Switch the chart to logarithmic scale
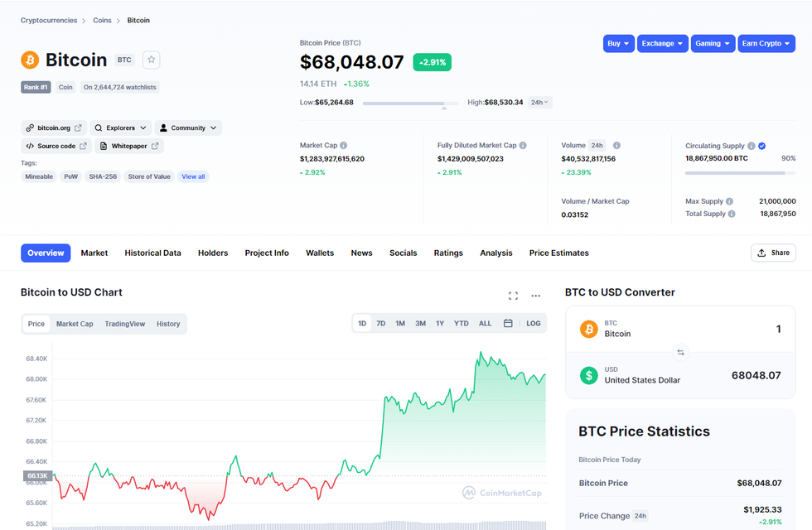 pos(533,323)
